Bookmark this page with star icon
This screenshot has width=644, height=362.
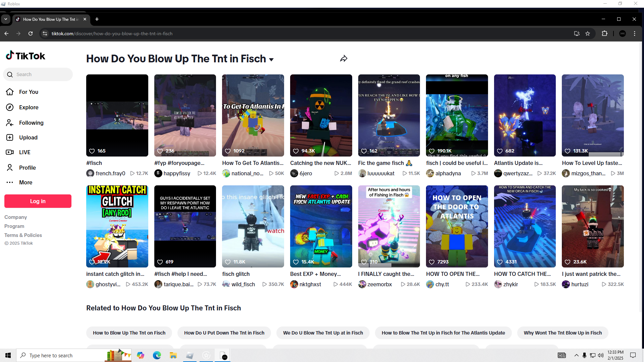click(x=588, y=34)
